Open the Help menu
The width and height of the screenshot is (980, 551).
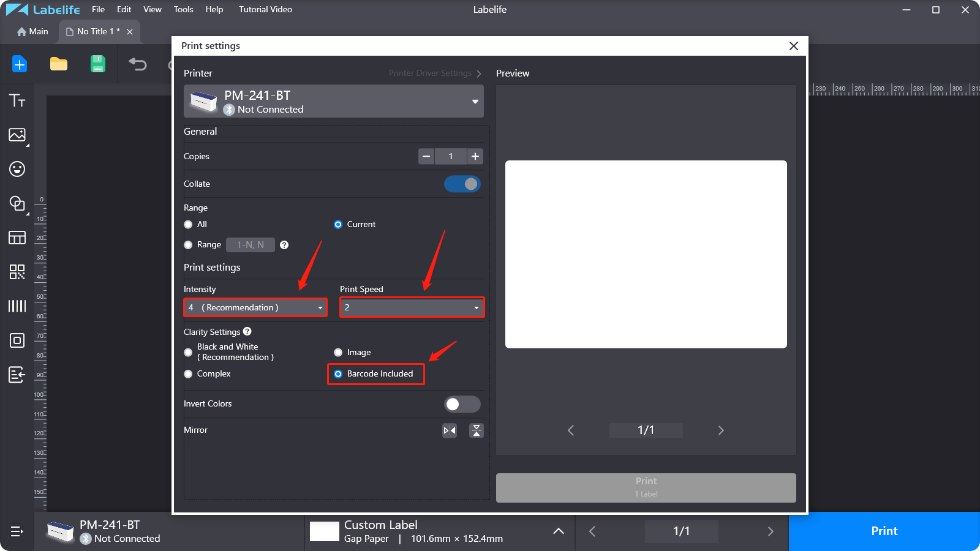(x=214, y=9)
